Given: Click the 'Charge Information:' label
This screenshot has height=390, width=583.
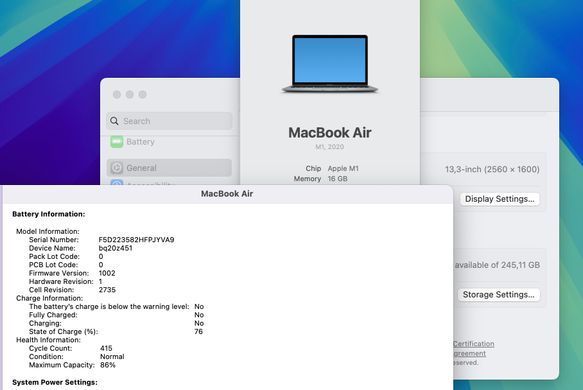Looking at the screenshot, I should 49,298.
